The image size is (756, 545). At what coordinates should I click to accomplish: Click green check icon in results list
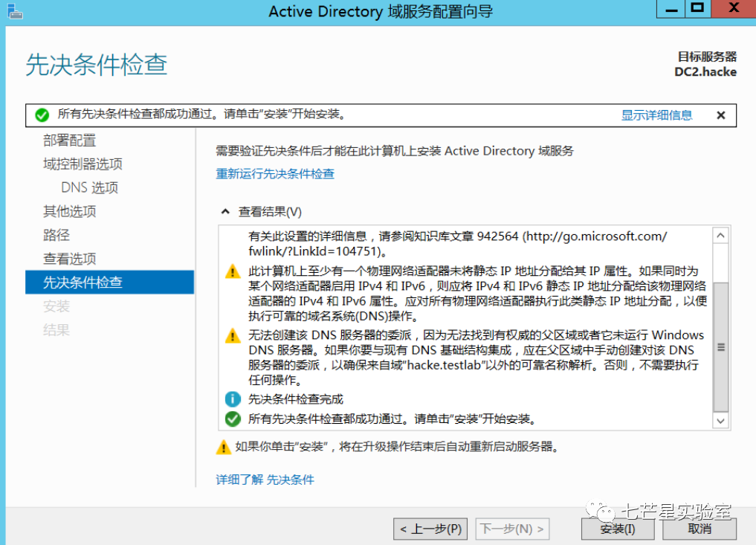click(233, 419)
